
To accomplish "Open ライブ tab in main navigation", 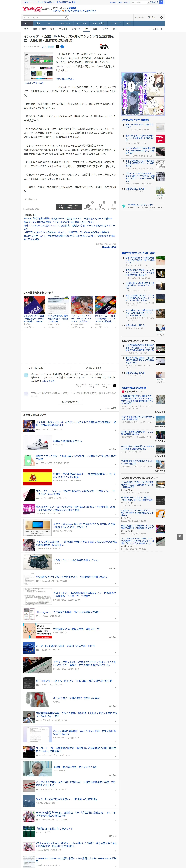I will click(49, 24).
